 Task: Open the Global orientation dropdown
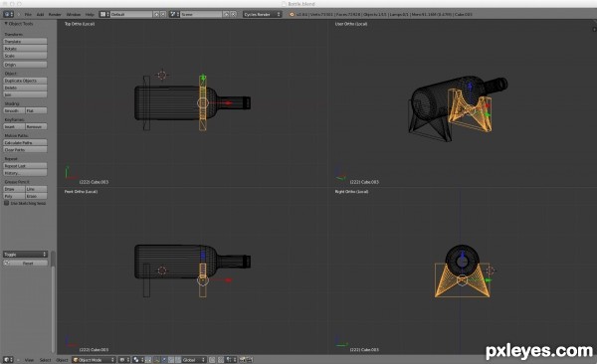tap(194, 360)
